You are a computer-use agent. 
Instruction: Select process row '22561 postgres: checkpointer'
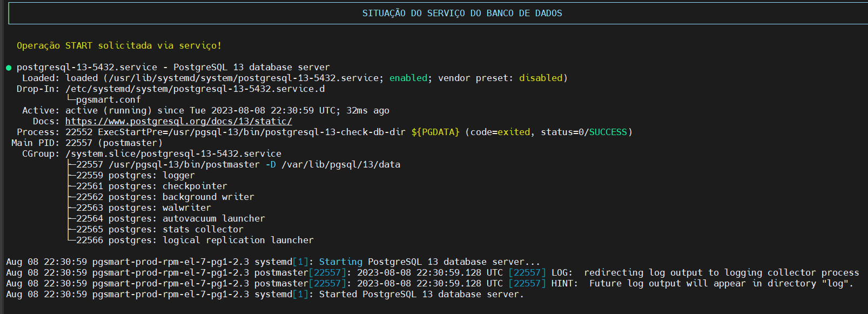(152, 186)
